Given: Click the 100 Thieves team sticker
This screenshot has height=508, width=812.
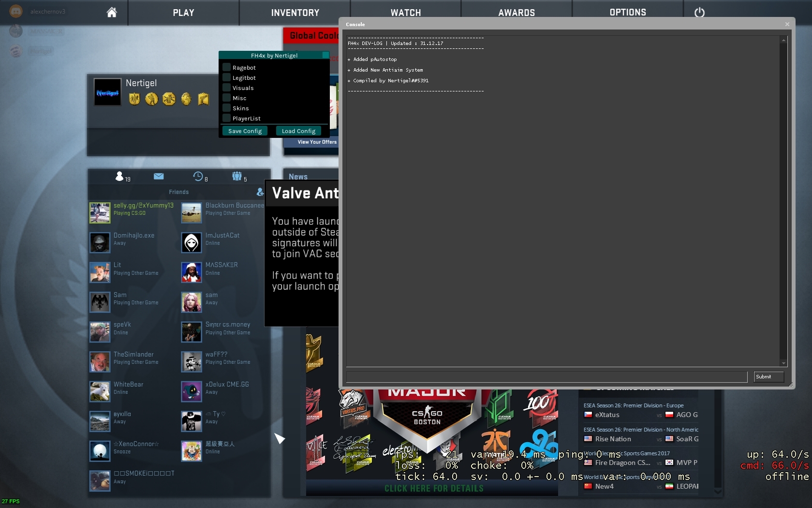Looking at the screenshot, I should click(x=541, y=405).
